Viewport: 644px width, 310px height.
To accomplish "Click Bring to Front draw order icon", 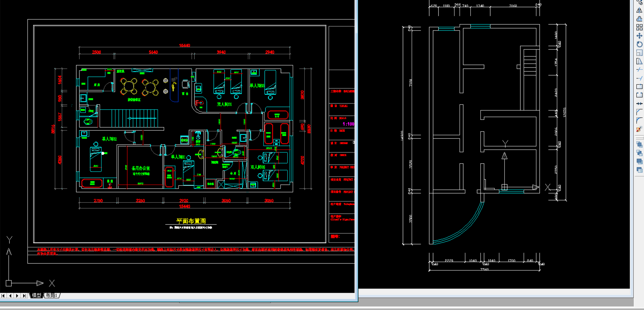I will pyautogui.click(x=639, y=144).
